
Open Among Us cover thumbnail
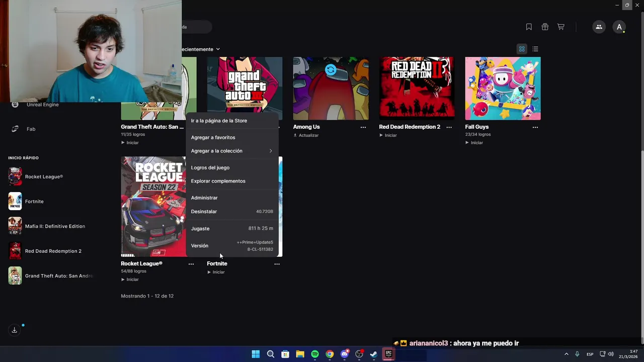coord(331,88)
